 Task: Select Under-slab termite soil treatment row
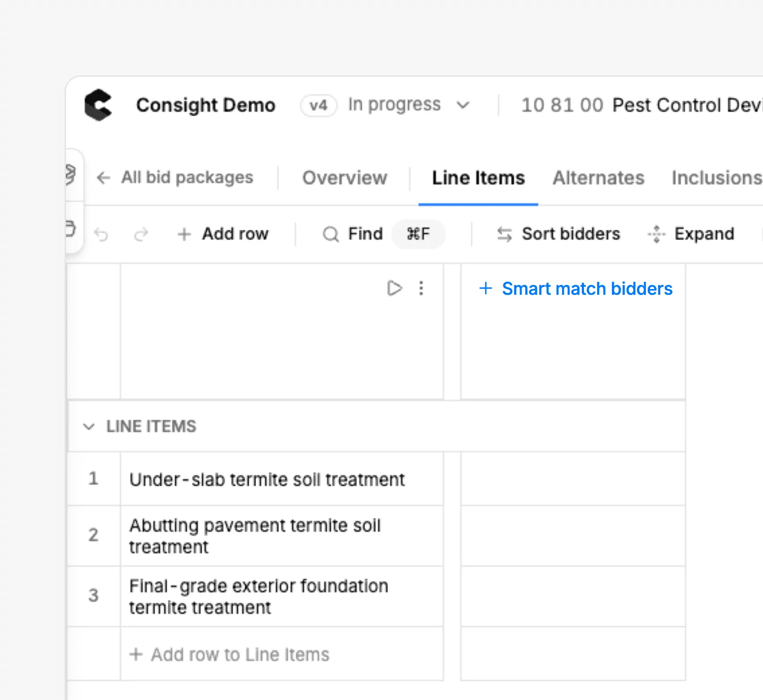282,479
